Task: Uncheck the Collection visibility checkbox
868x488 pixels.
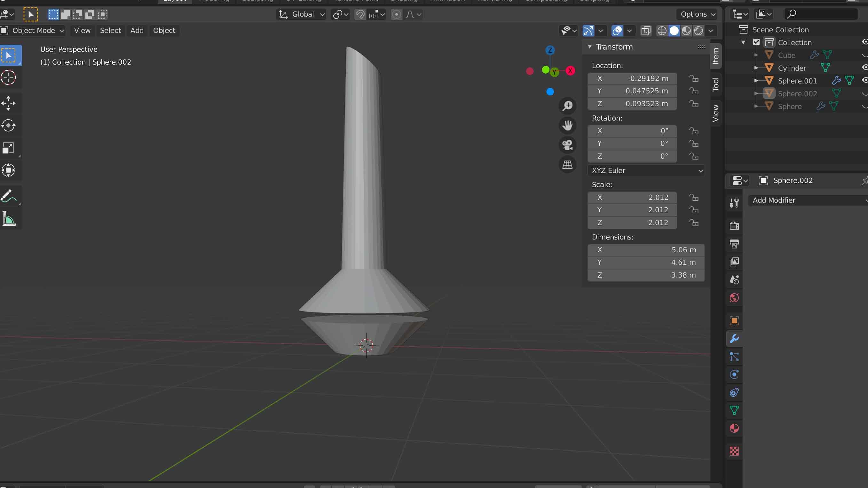Action: [756, 42]
